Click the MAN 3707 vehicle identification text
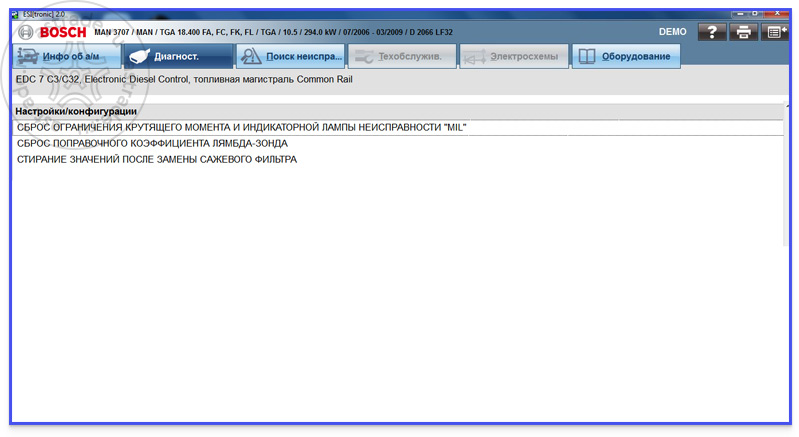 click(x=273, y=32)
